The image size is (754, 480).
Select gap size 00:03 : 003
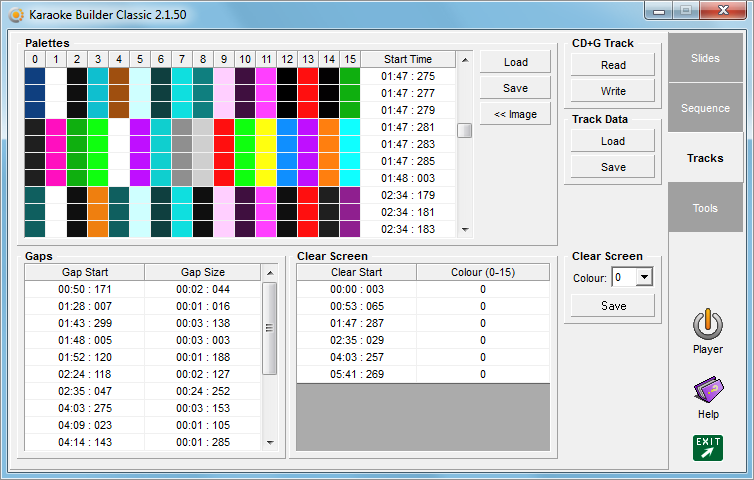(x=203, y=340)
